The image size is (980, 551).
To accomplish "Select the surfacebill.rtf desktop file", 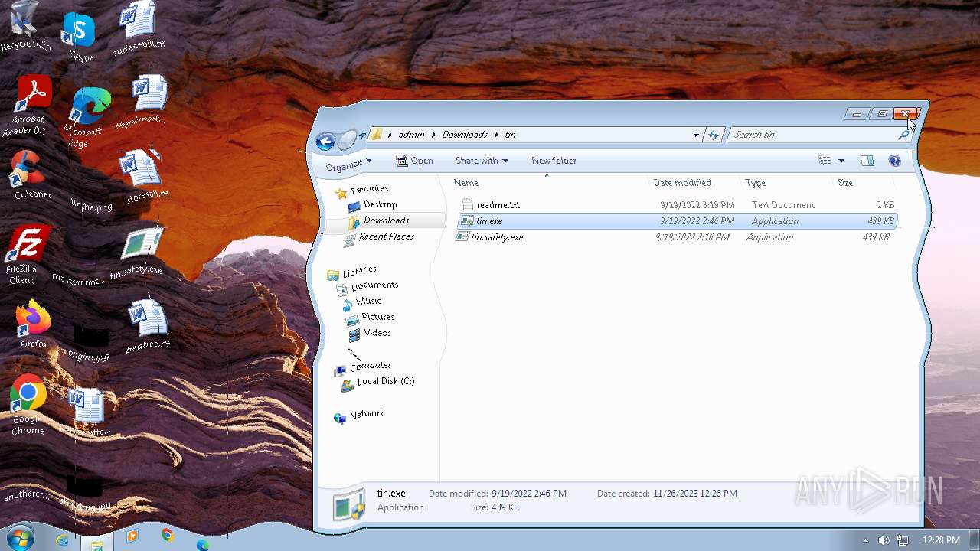I will click(x=140, y=28).
